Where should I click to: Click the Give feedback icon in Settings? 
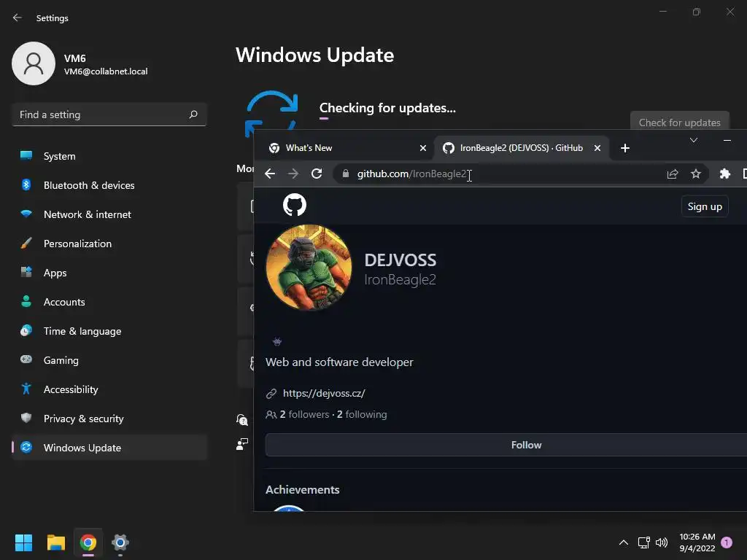click(x=242, y=444)
